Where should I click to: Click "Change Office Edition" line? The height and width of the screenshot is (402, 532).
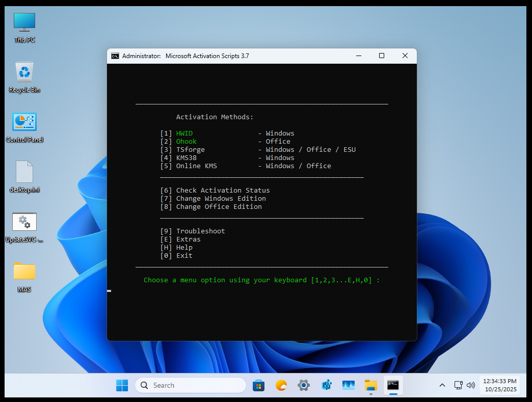pos(211,206)
